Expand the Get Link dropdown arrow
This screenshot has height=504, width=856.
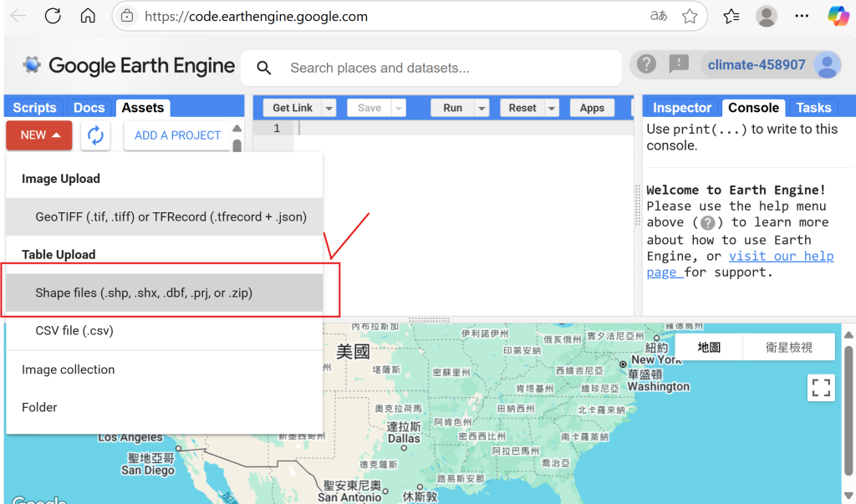coord(329,108)
